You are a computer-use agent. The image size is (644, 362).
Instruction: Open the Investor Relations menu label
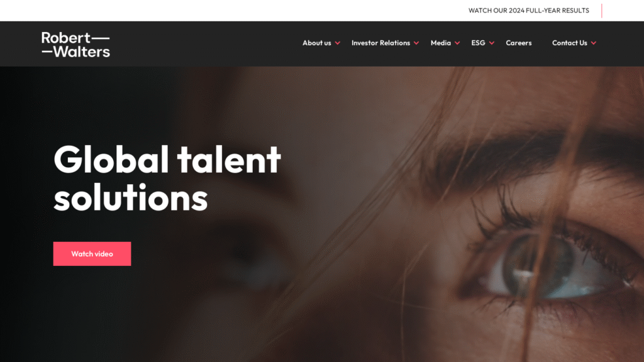(x=380, y=43)
